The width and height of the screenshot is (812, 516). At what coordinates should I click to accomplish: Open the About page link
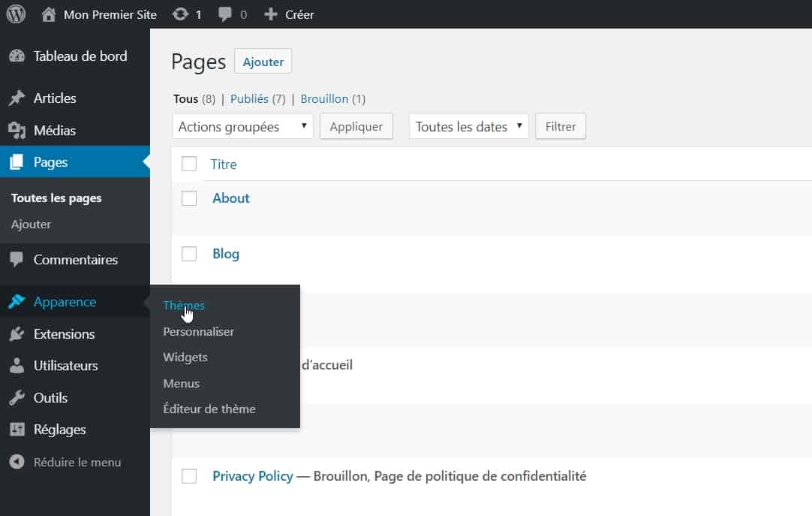[x=231, y=198]
